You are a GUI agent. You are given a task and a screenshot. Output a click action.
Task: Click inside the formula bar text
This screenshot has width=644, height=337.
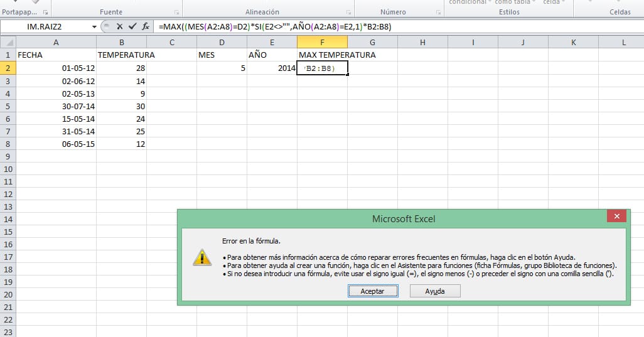pos(274,27)
